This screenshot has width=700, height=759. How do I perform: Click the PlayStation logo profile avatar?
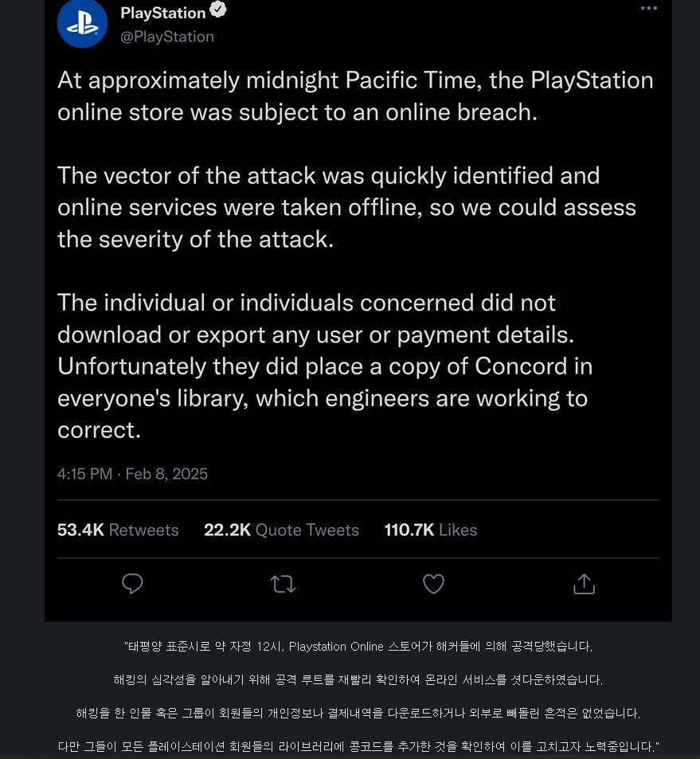coord(82,23)
